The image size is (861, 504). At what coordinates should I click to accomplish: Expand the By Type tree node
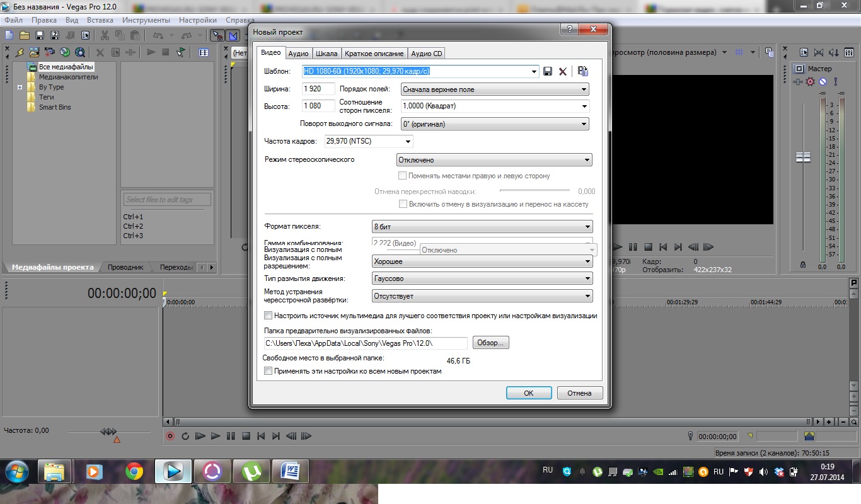pyautogui.click(x=20, y=87)
